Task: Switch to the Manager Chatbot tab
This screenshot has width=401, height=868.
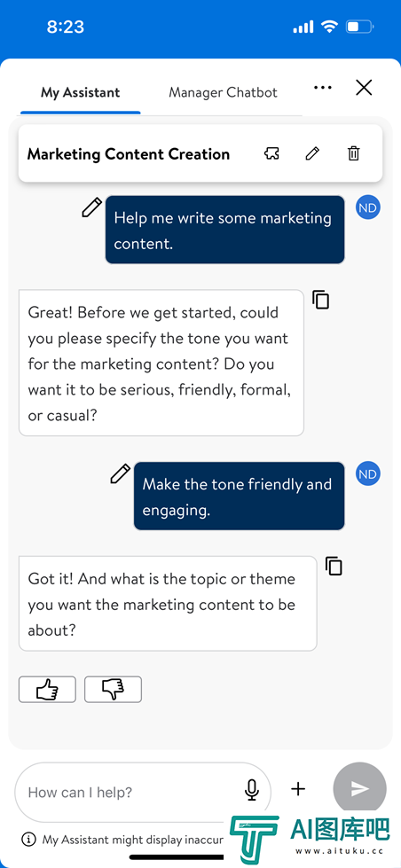Action: (223, 92)
